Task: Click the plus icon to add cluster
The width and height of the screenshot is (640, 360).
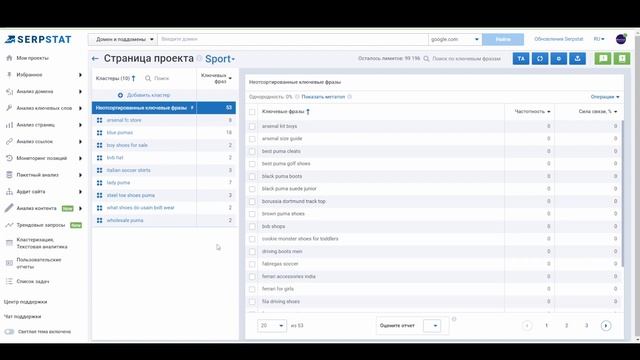Action: (120, 95)
